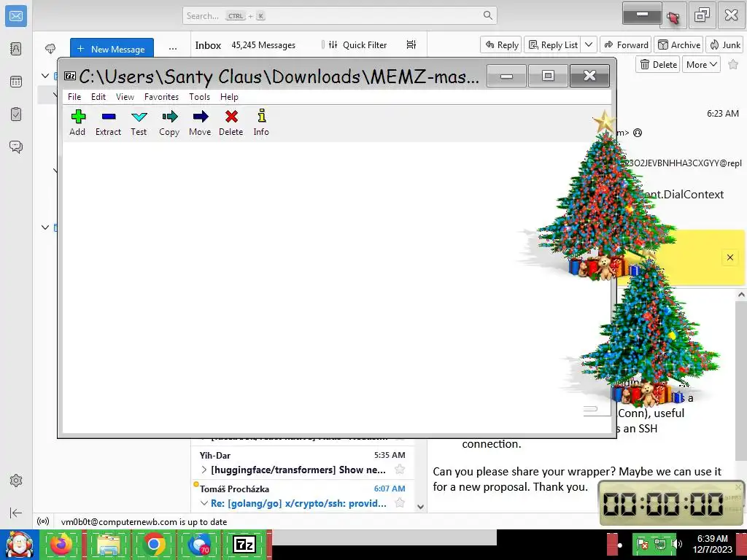The height and width of the screenshot is (560, 747).
Task: Open Firefox from the taskbar
Action: pyautogui.click(x=61, y=545)
